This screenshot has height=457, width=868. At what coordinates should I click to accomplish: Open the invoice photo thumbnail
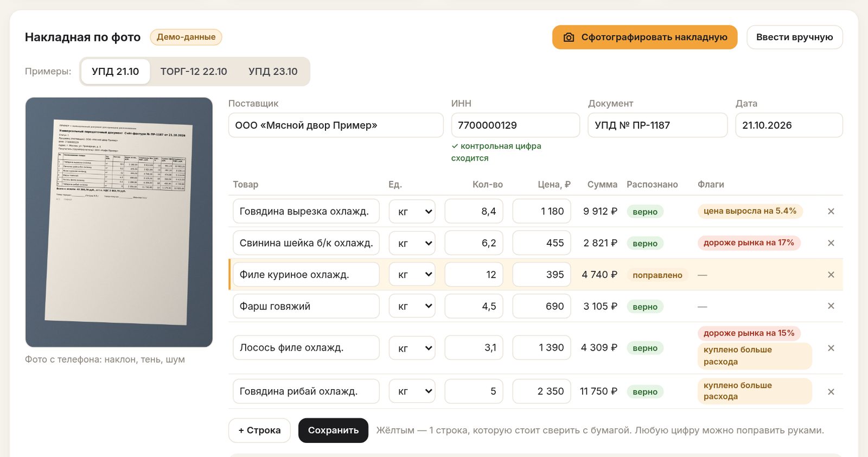click(119, 223)
